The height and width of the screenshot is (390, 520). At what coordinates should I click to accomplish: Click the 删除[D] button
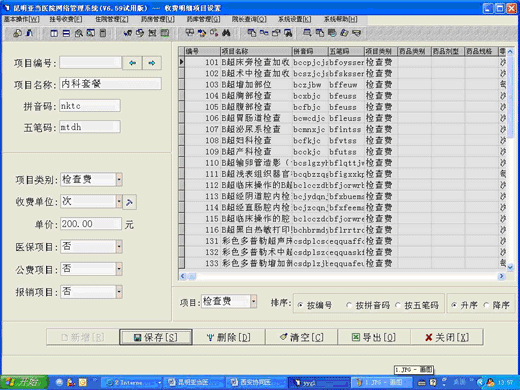click(x=229, y=337)
